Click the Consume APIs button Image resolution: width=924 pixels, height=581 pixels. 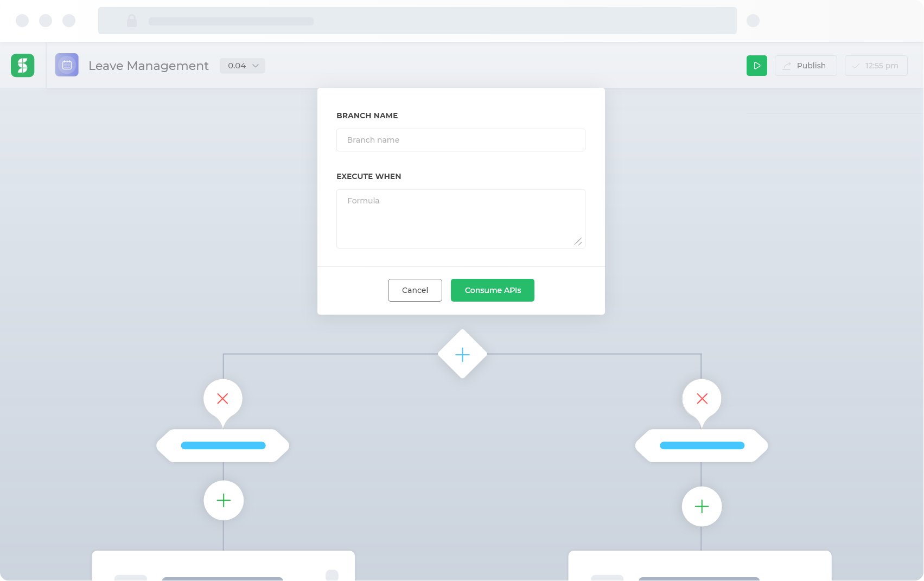click(493, 290)
